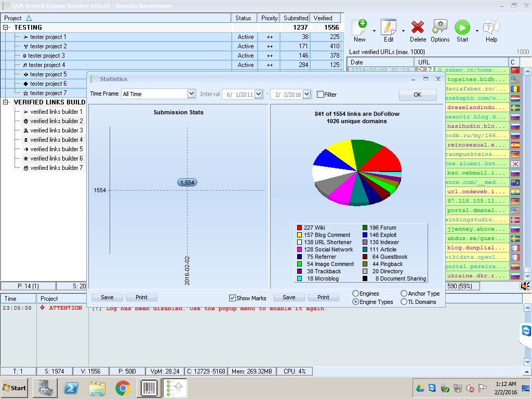This screenshot has height=399, width=532.
Task: Collapse the TESTING project group
Action: point(6,28)
